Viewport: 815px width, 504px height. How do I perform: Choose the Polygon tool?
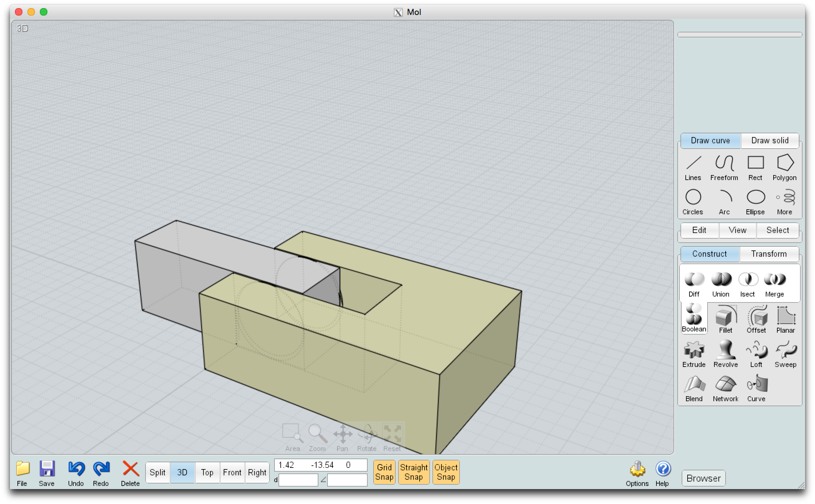[784, 168]
